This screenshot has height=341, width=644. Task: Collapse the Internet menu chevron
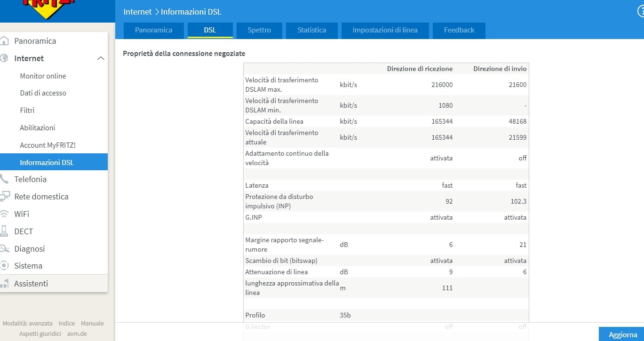coord(101,58)
